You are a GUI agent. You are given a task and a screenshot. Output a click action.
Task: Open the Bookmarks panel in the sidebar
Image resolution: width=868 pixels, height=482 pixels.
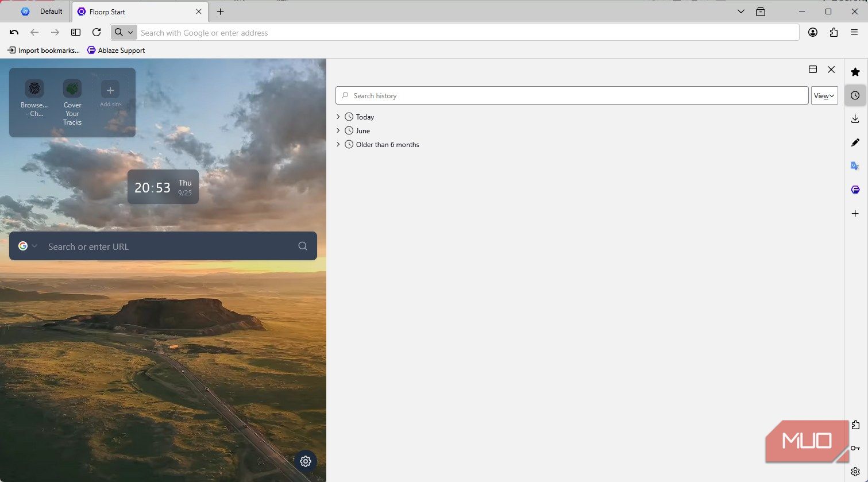point(855,72)
